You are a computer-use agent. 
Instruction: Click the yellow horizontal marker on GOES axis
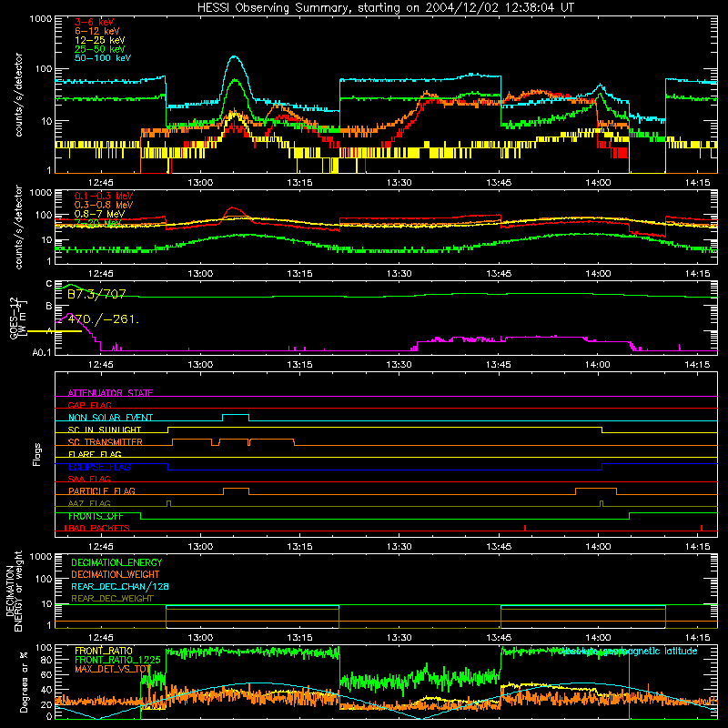point(55,331)
